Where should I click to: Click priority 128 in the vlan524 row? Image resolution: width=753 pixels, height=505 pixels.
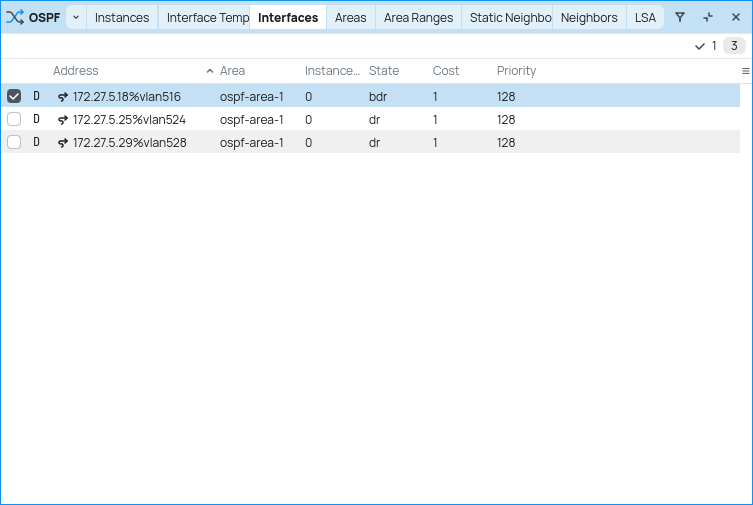point(506,120)
